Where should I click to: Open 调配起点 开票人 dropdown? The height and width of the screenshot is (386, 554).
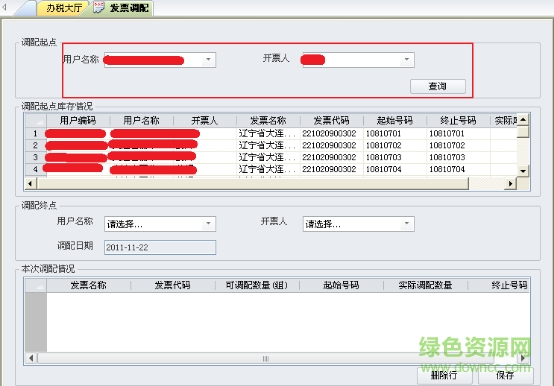pyautogui.click(x=407, y=59)
